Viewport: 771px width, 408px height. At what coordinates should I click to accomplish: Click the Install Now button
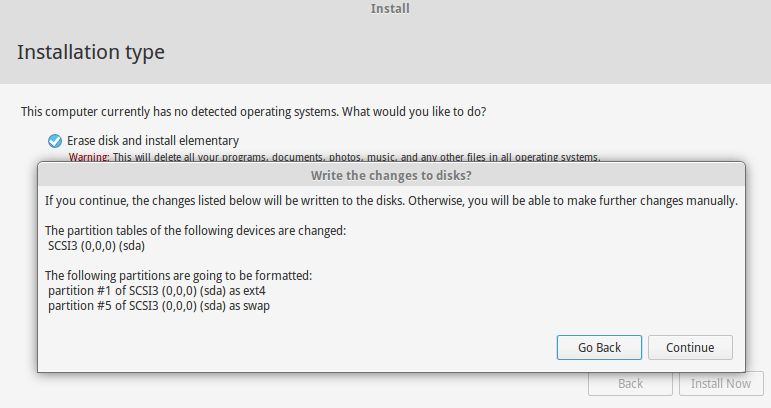721,383
